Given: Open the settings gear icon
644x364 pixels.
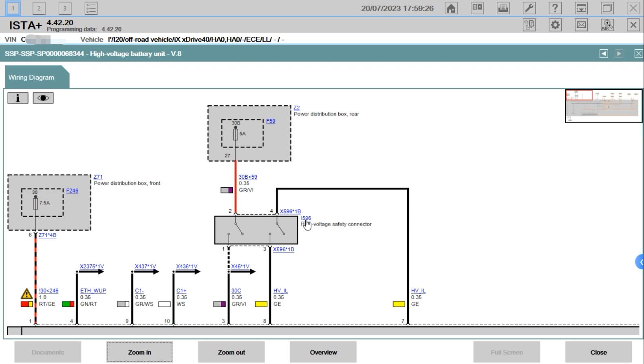Looking at the screenshot, I should [555, 25].
